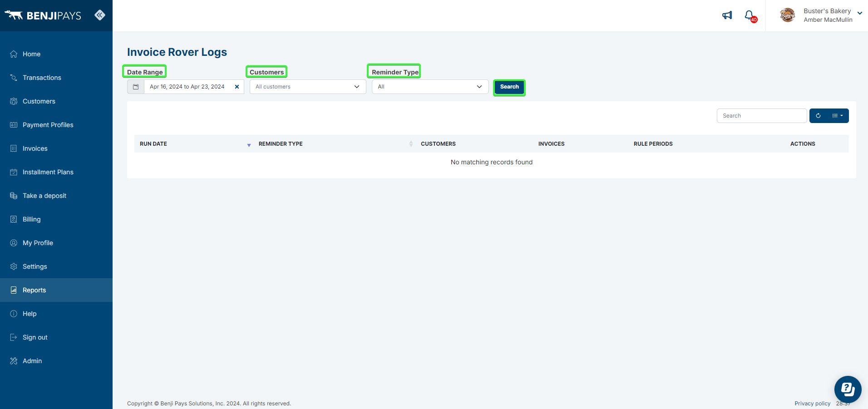Viewport: 868px width, 409px height.
Task: Open Reports menu item
Action: [56, 290]
